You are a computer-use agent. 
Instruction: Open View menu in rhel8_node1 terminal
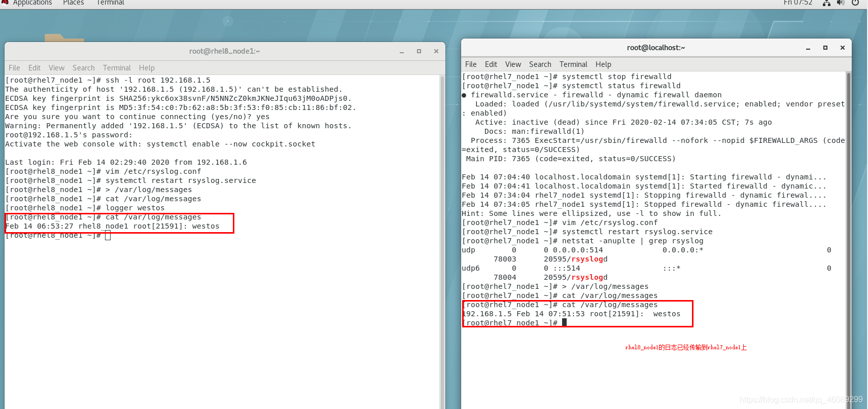tap(56, 68)
